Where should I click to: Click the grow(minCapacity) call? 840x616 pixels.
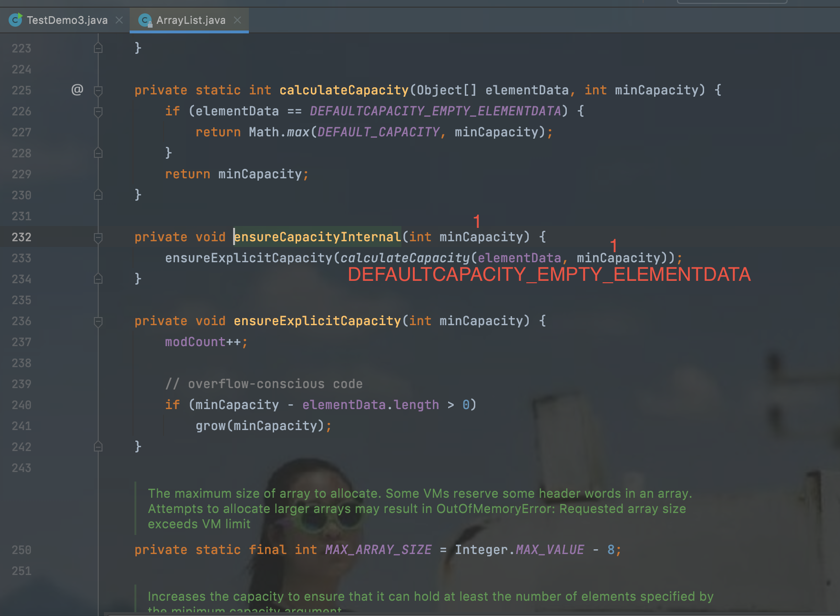[264, 426]
